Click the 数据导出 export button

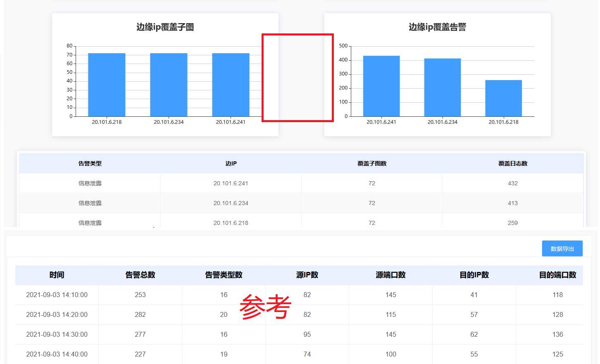point(562,249)
